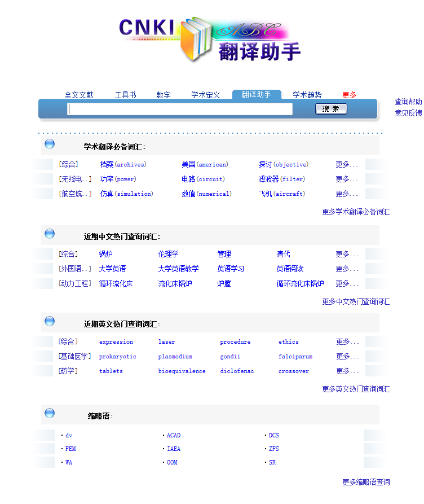424x504 pixels.
Task: Click 更多... in the 药学 row
Action: [347, 371]
